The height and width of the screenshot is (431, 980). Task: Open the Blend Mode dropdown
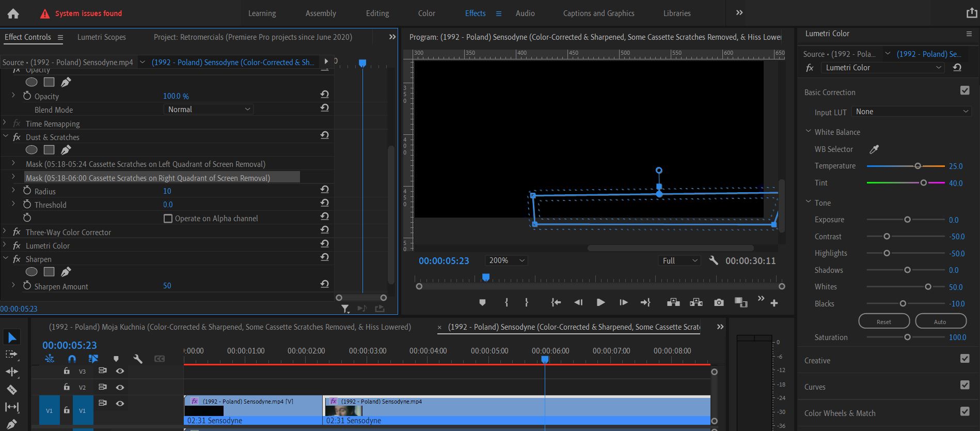pyautogui.click(x=209, y=110)
